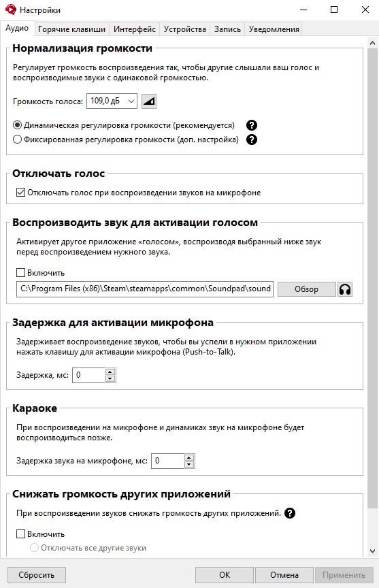
Task: Open the Устройства tab
Action: point(185,29)
